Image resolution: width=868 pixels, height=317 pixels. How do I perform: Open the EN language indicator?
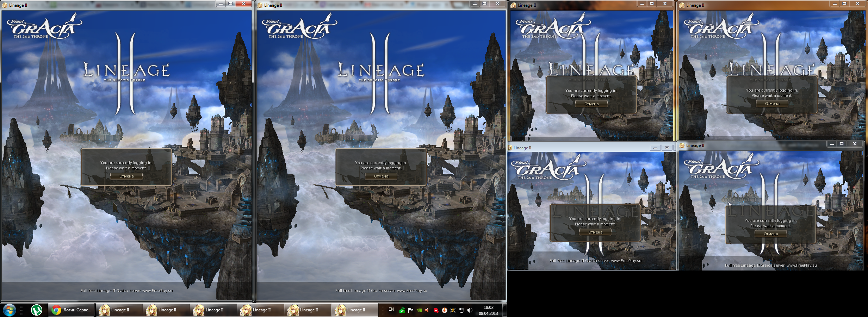(x=391, y=310)
